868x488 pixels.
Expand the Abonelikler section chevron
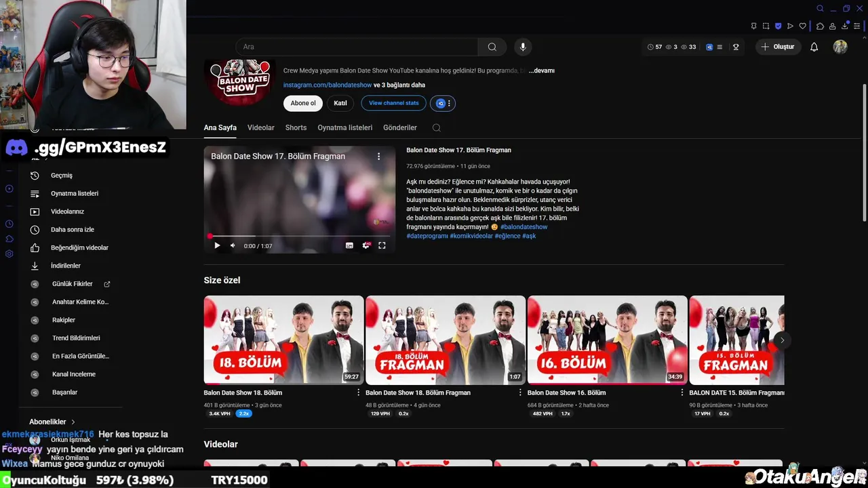coord(73,422)
